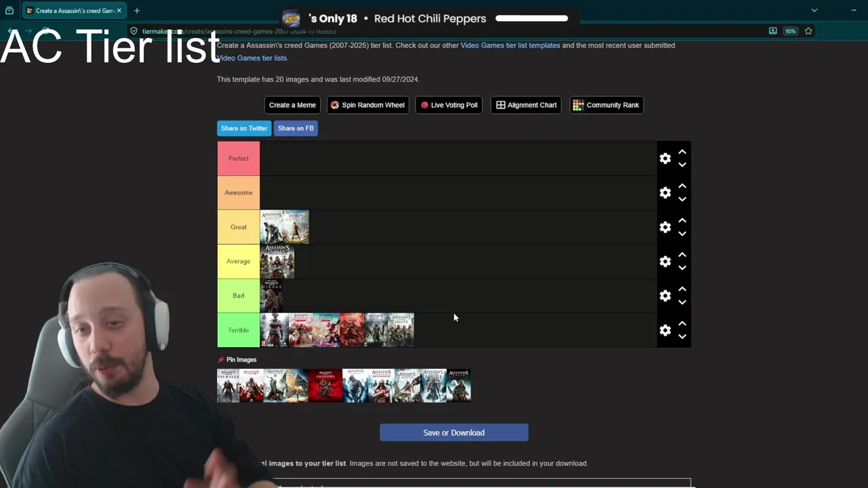Open a new browser tab with plus icon

(137, 11)
